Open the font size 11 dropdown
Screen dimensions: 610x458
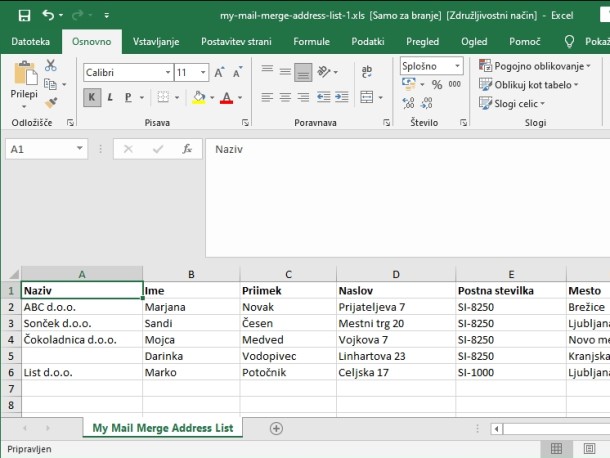point(203,72)
